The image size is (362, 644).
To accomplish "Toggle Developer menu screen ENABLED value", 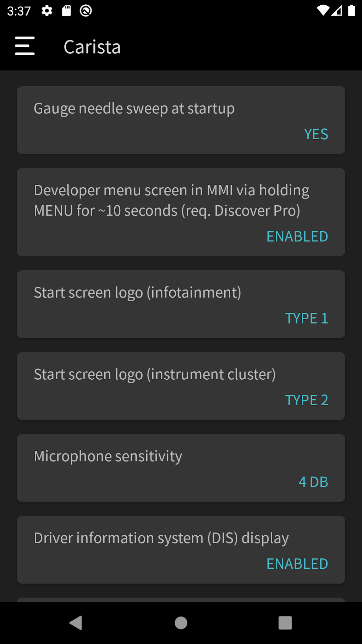I will click(x=297, y=237).
